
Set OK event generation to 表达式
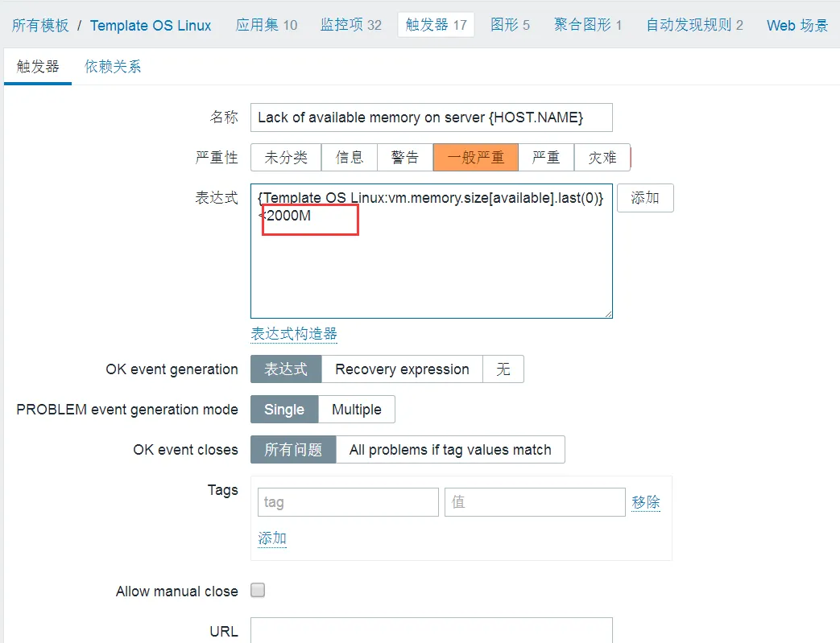(x=286, y=369)
